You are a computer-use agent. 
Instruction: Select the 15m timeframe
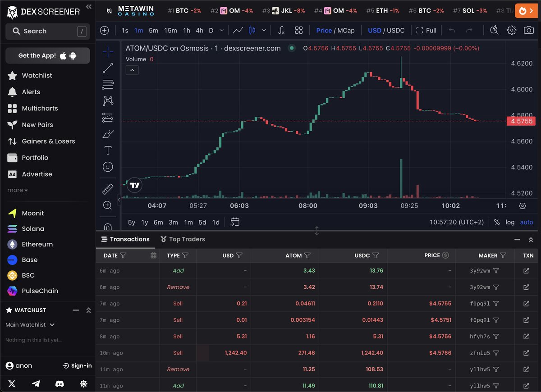click(x=170, y=30)
